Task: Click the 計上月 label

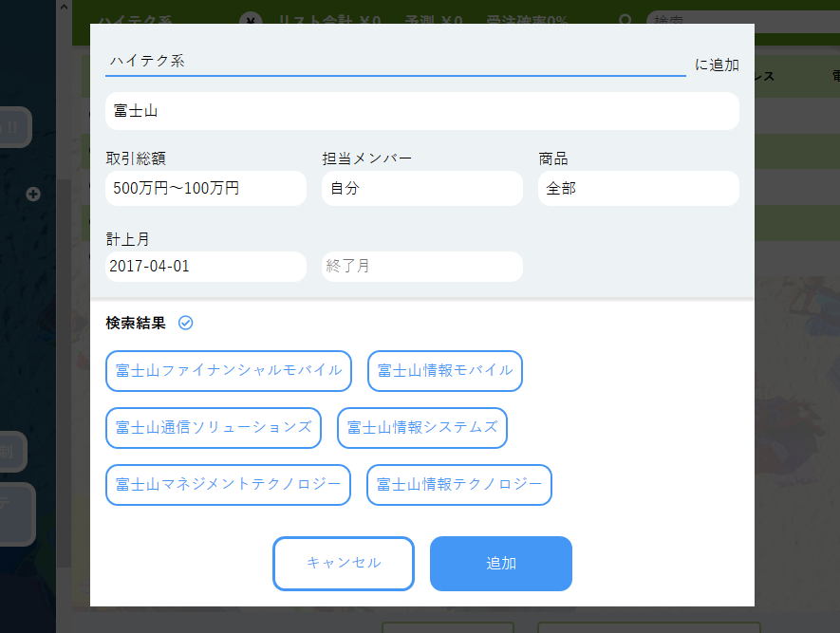Action: (127, 239)
